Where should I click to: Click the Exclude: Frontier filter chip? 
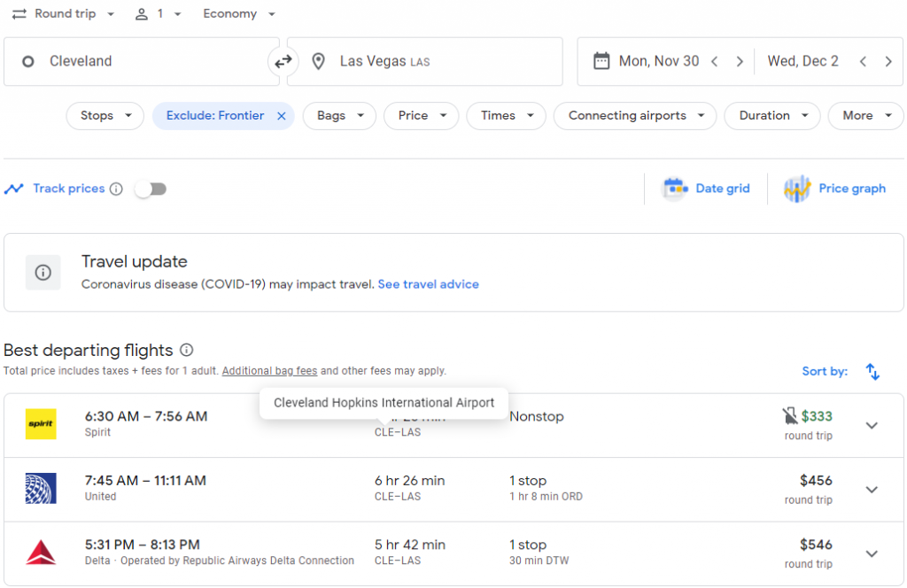click(x=223, y=116)
